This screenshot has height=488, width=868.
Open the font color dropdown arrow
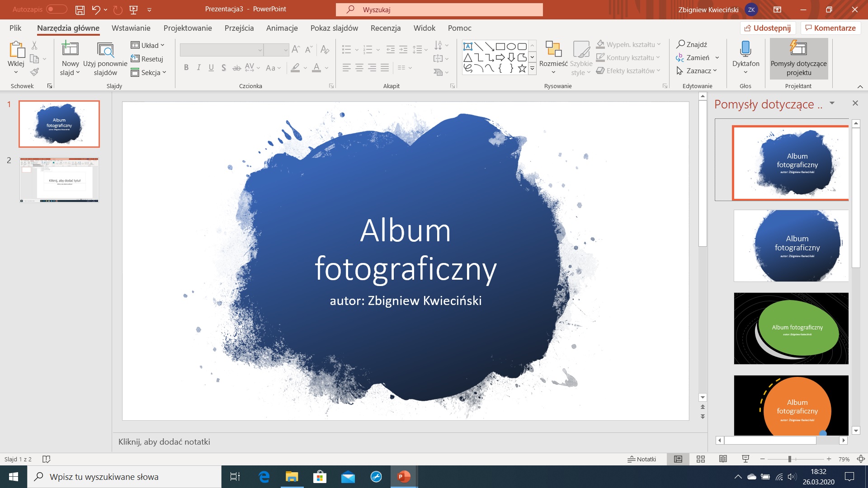[327, 68]
